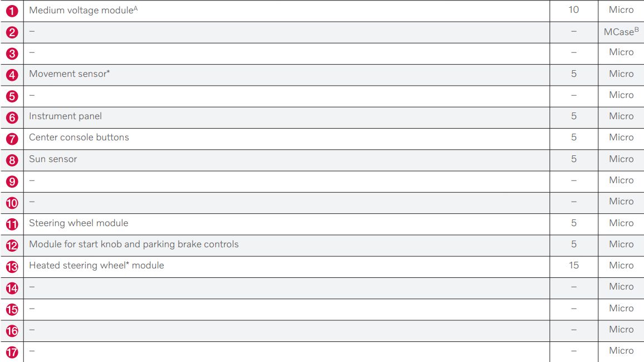Select the Heated steering wheel module text
This screenshot has width=644, height=362.
96,265
